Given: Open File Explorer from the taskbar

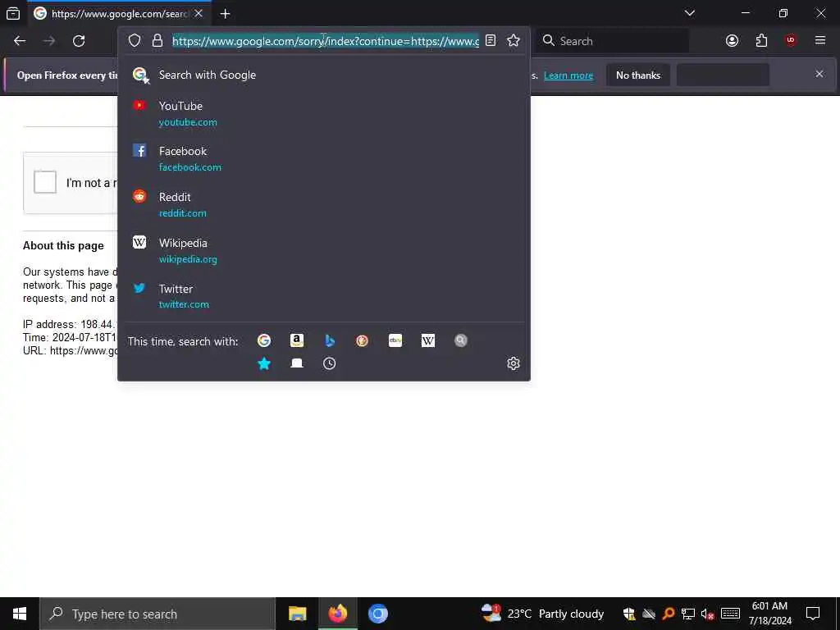Looking at the screenshot, I should click(x=297, y=614).
